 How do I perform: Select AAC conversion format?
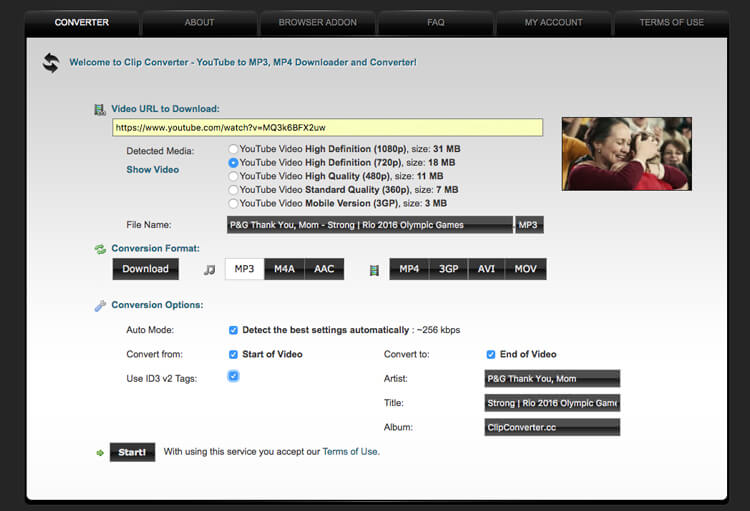pyautogui.click(x=324, y=269)
